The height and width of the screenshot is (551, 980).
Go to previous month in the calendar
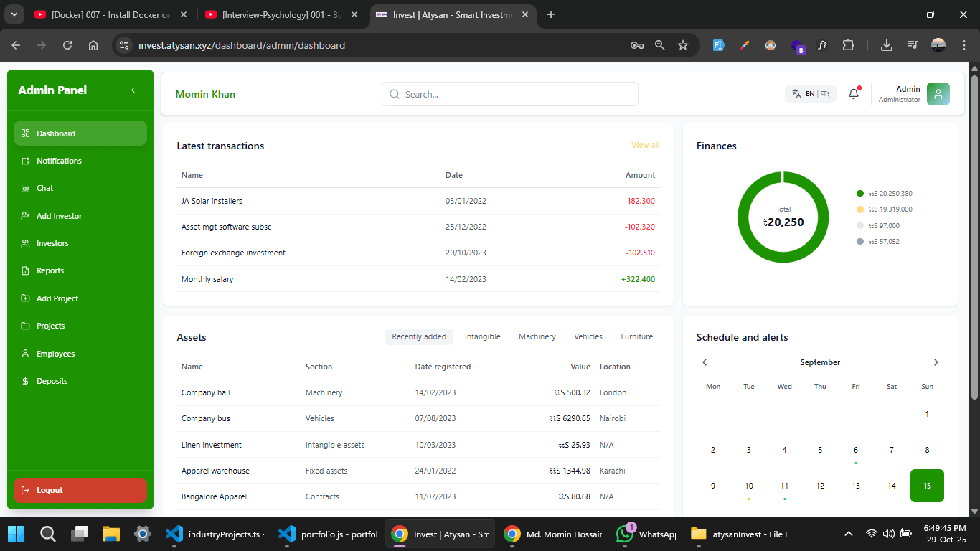click(705, 362)
